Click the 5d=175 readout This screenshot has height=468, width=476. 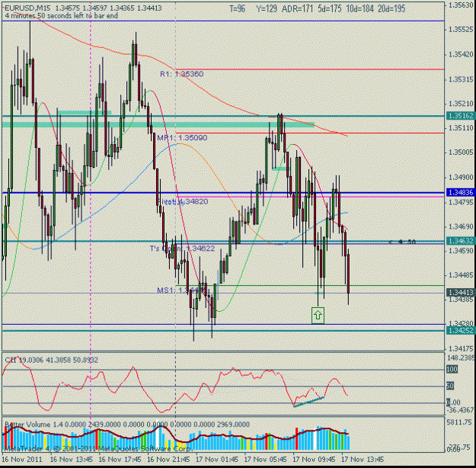click(x=330, y=8)
